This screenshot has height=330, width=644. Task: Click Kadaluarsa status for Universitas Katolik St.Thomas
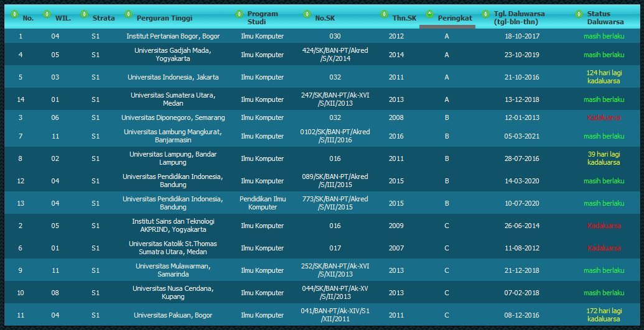coord(604,248)
